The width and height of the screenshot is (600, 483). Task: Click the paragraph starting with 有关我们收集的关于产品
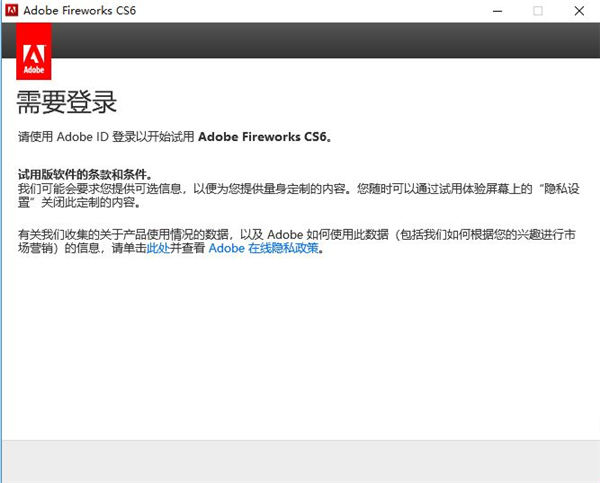[x=297, y=241]
